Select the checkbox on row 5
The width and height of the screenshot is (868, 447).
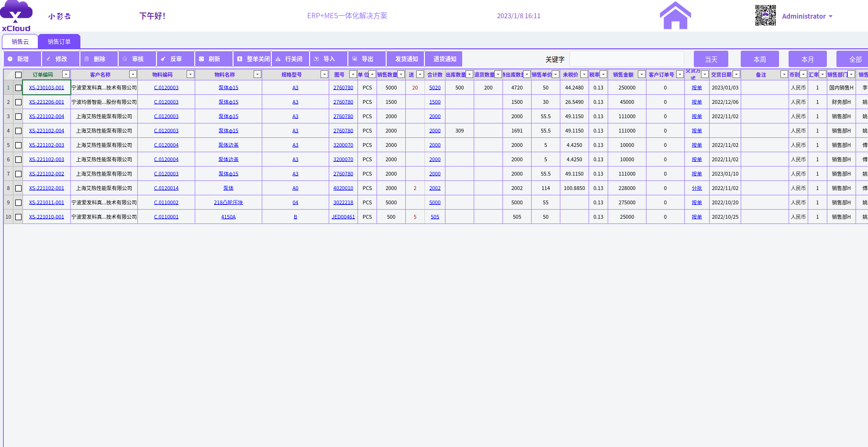coord(18,145)
